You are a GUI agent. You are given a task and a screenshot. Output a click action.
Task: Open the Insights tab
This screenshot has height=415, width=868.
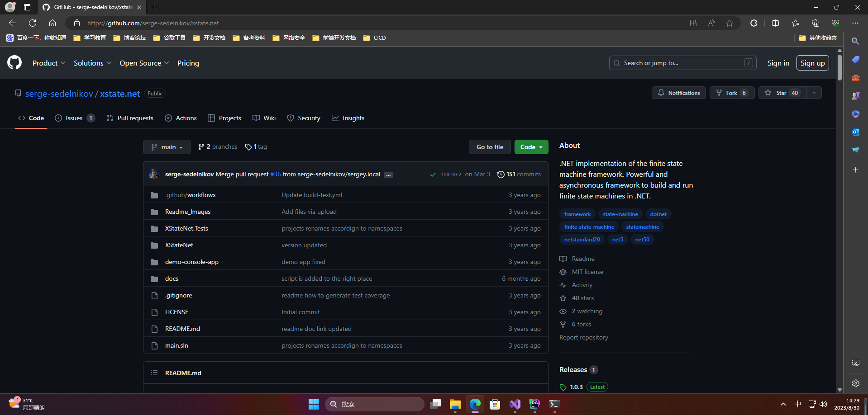click(348, 118)
